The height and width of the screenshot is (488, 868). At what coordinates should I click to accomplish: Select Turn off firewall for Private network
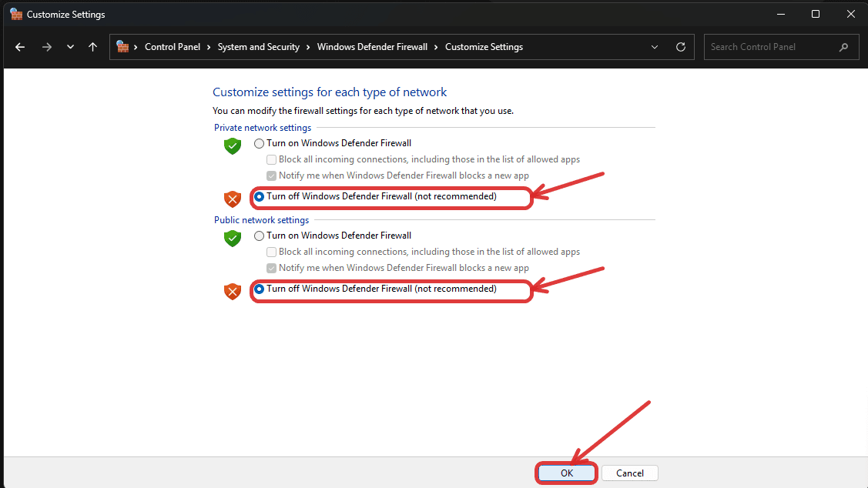click(x=259, y=197)
